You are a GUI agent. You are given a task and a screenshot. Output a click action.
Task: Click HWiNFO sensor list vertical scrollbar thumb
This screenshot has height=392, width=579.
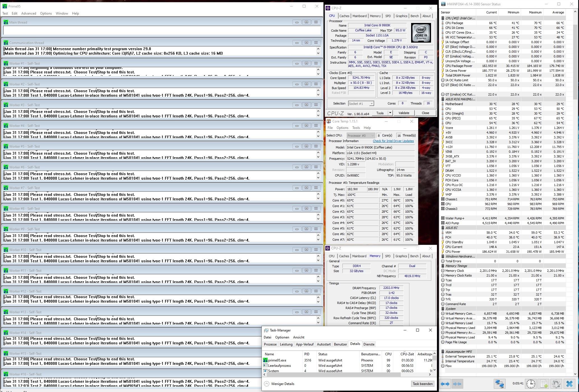pos(575,62)
